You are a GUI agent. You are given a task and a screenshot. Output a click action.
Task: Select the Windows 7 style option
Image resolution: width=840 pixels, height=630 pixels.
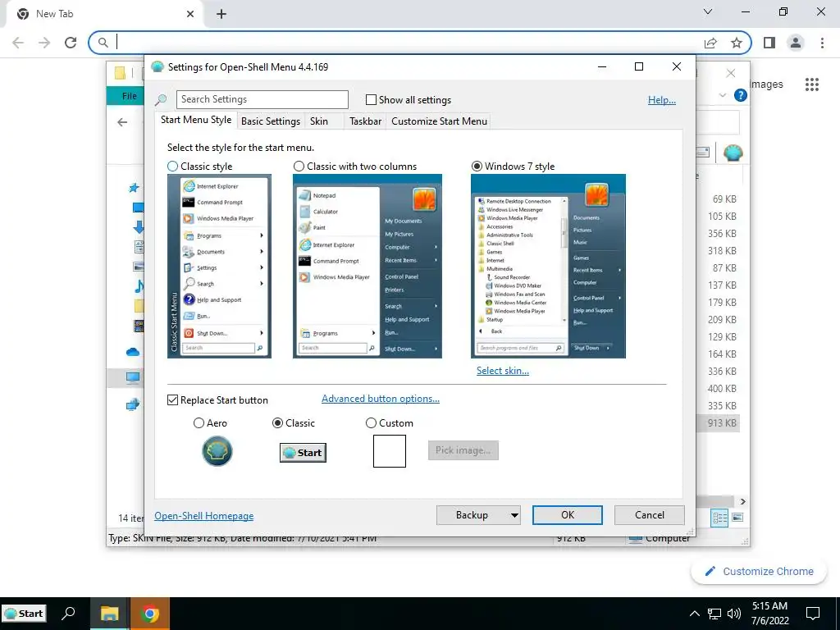pyautogui.click(x=477, y=166)
